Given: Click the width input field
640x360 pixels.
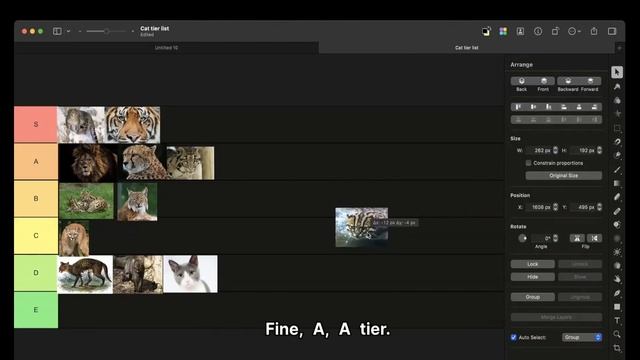Looking at the screenshot, I should pos(539,151).
